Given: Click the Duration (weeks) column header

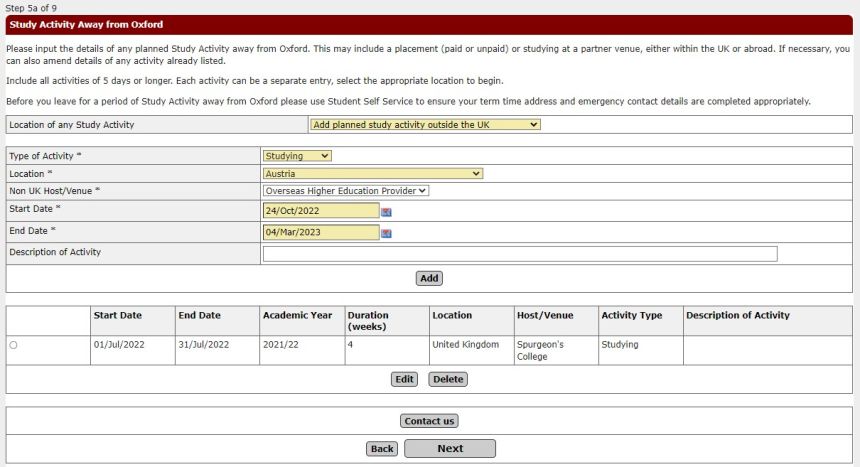Looking at the screenshot, I should pyautogui.click(x=367, y=321).
